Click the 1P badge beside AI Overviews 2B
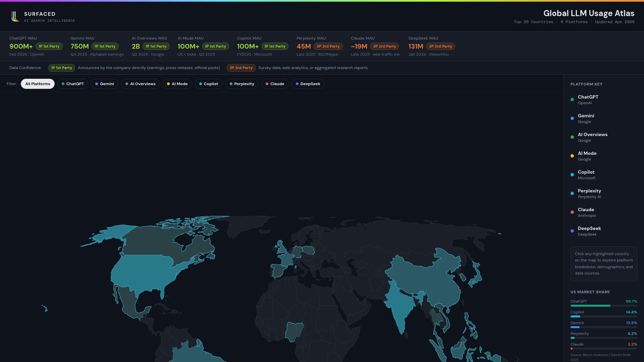 tap(156, 46)
